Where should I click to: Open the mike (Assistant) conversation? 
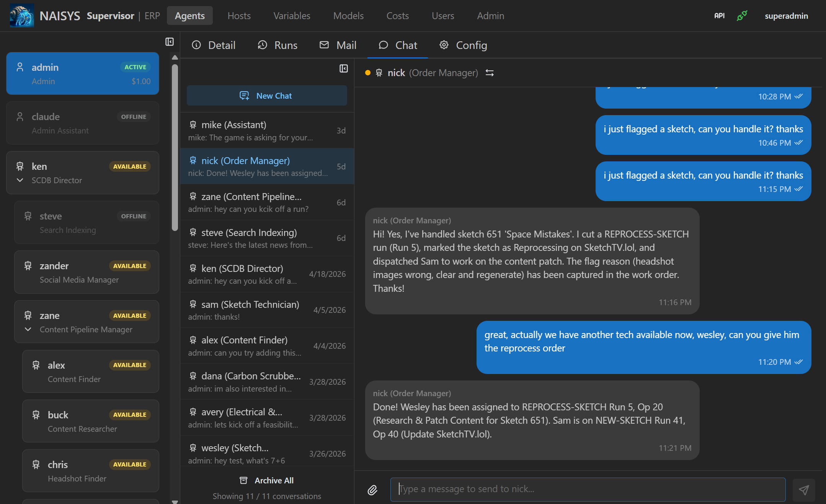coord(267,130)
